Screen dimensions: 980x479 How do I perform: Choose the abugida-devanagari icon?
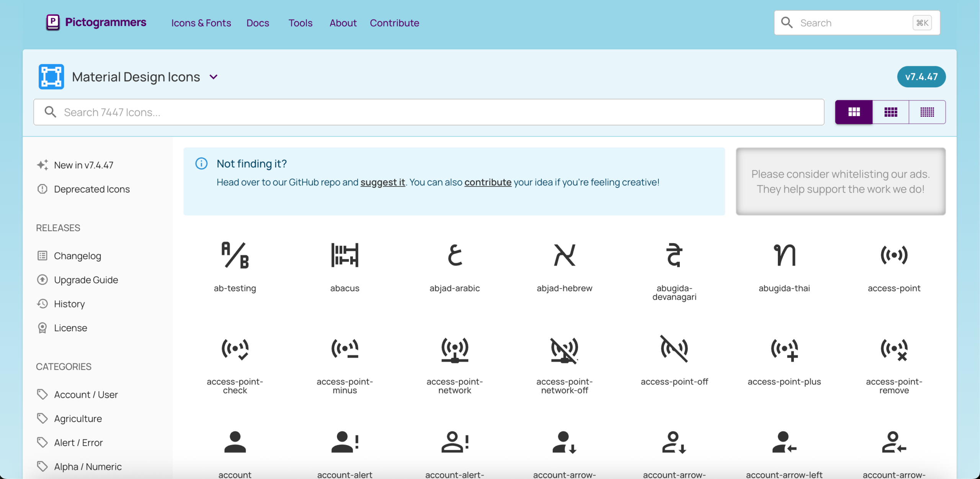click(x=674, y=255)
